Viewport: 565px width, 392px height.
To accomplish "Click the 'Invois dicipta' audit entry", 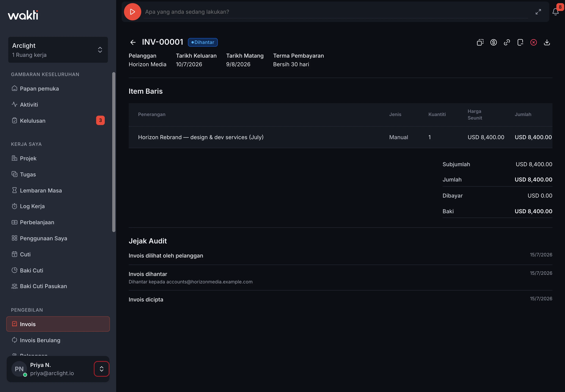I will tap(340, 299).
